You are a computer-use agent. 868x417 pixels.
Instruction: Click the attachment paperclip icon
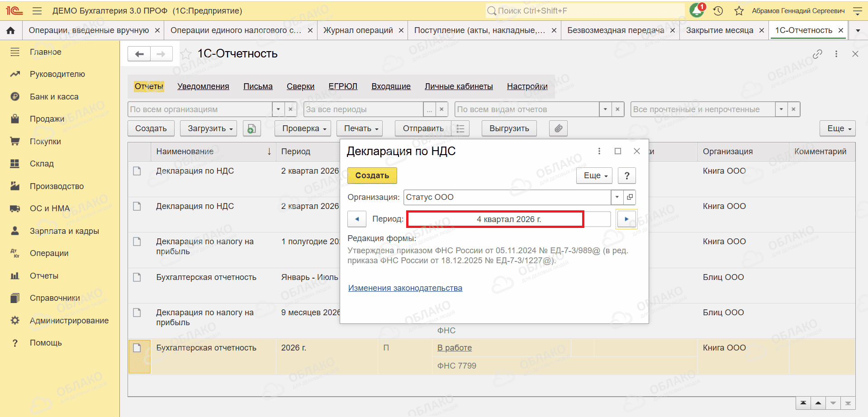click(x=559, y=128)
